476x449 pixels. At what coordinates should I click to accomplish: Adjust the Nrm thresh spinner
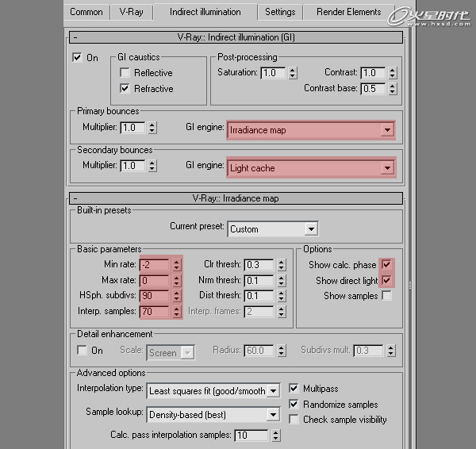[281, 281]
